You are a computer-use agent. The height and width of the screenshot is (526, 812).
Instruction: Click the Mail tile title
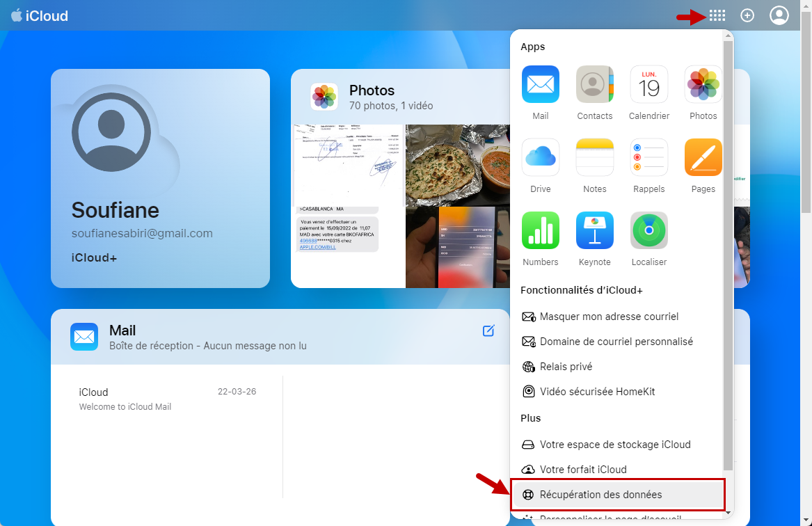122,330
